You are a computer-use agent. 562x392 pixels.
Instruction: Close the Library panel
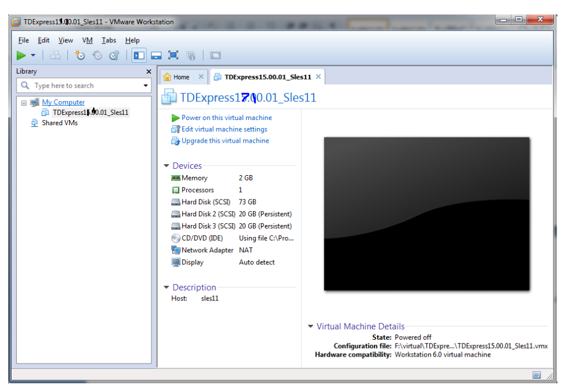point(148,71)
